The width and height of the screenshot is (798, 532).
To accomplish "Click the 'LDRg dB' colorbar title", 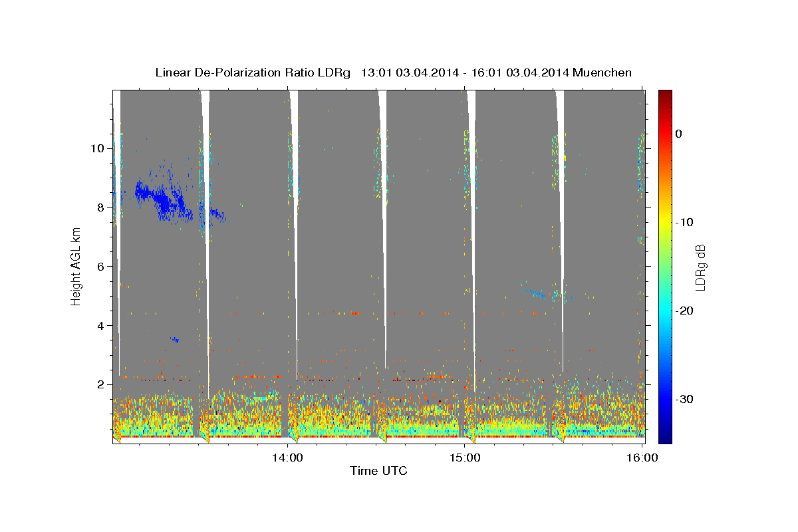I will [700, 267].
